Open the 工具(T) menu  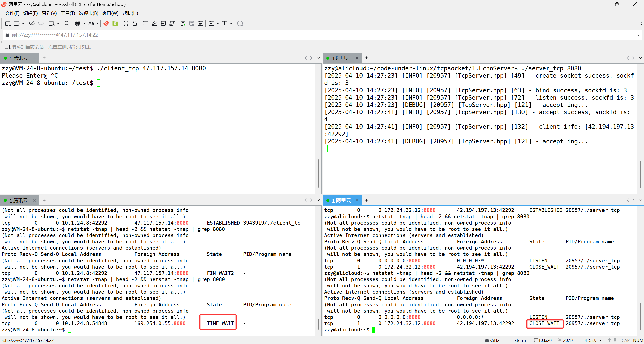pos(68,13)
